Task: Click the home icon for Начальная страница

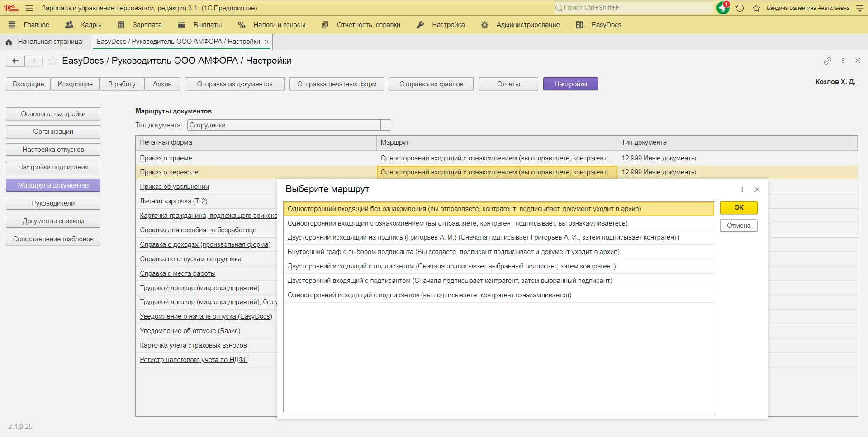Action: pos(9,42)
